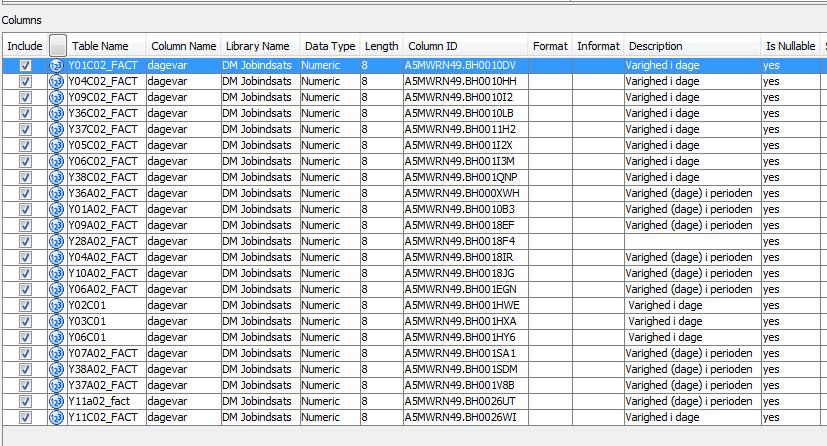
Task: Uncheck Include for Y07A02_FACT row
Action: coord(25,353)
